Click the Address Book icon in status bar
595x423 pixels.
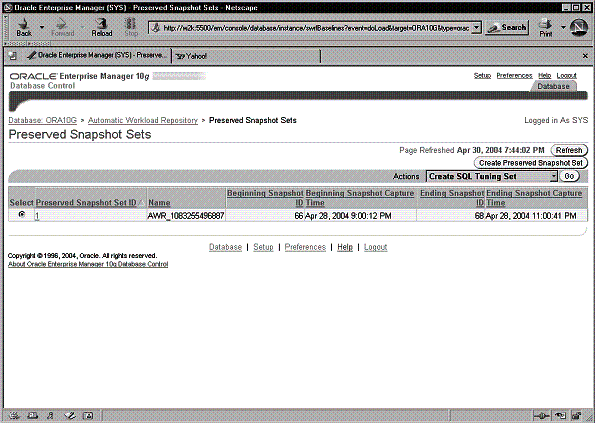click(x=88, y=416)
